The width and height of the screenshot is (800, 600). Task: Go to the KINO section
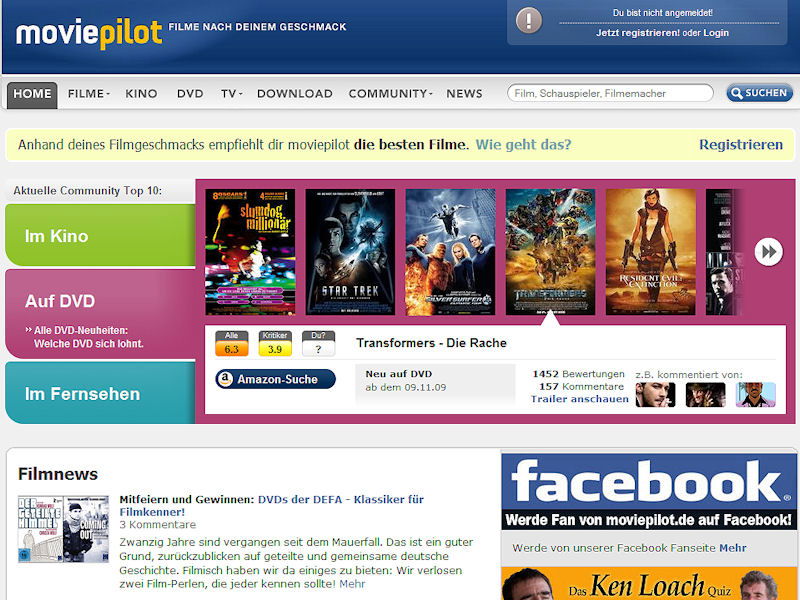click(141, 94)
